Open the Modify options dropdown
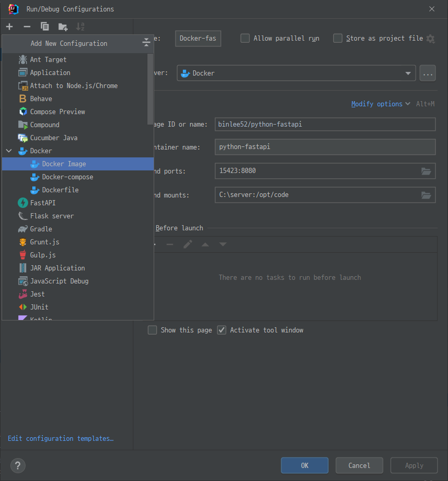This screenshot has height=481, width=448. click(380, 104)
